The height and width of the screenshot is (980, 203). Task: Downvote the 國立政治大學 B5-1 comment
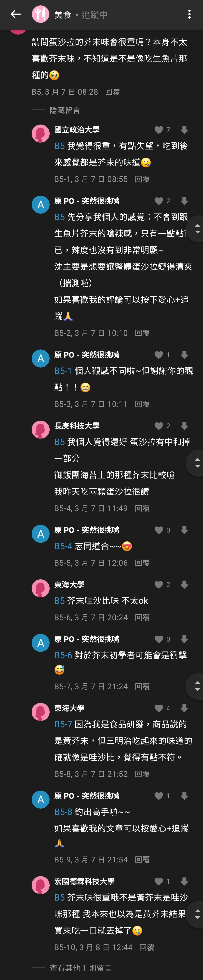184,130
